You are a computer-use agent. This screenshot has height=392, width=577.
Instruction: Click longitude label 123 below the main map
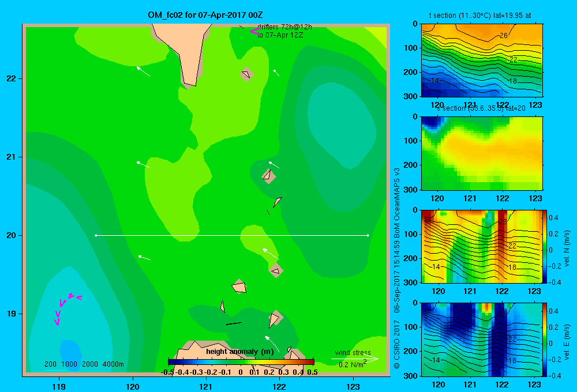pyautogui.click(x=353, y=386)
